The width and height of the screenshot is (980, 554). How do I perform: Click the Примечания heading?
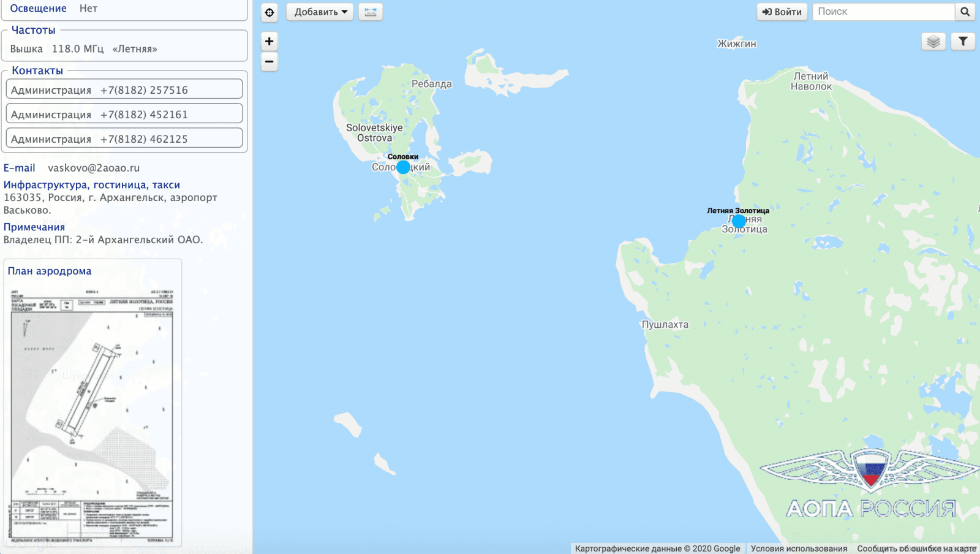click(x=34, y=227)
